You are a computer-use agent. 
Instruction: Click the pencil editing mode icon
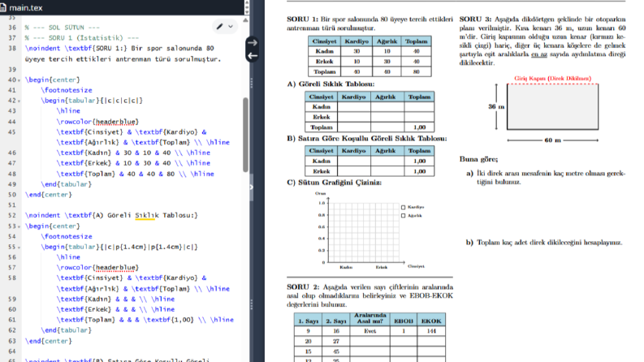click(220, 27)
